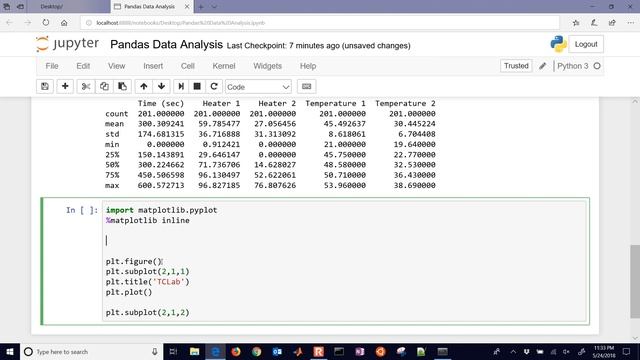Move the selected cell down
The image size is (640, 360).
(x=161, y=87)
